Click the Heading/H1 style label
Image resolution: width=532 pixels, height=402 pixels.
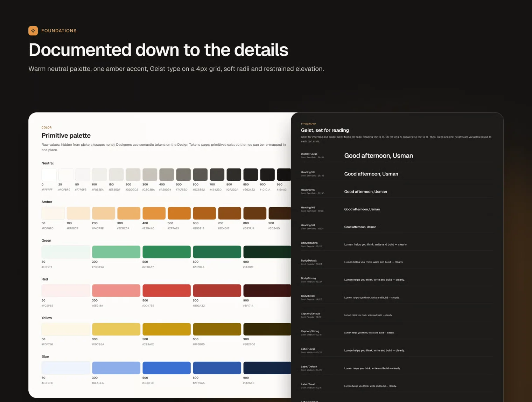(308, 172)
